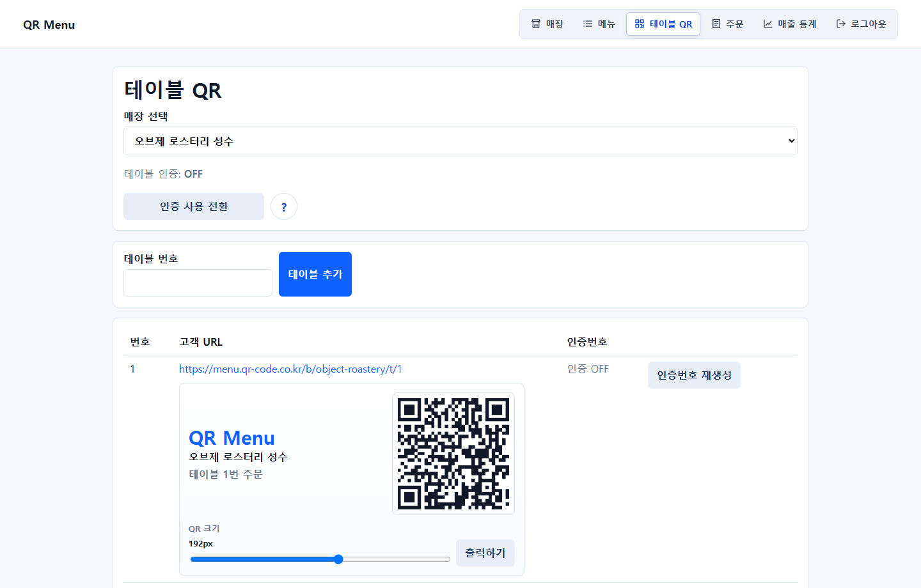
Task: Click the 테이블 추가 button
Action: pos(315,274)
